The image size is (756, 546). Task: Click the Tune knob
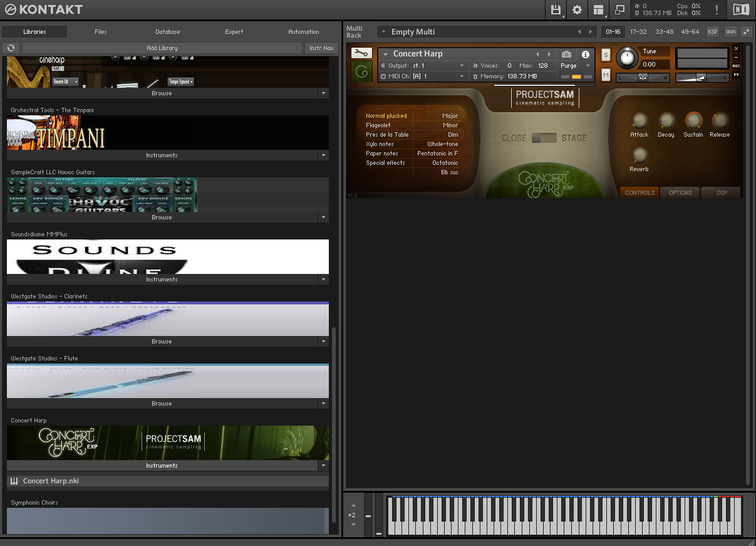pos(626,58)
